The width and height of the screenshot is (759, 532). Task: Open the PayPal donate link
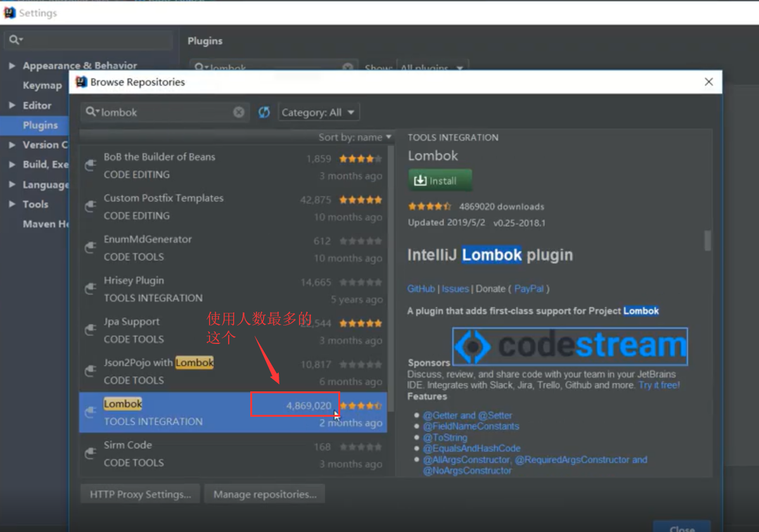click(528, 289)
